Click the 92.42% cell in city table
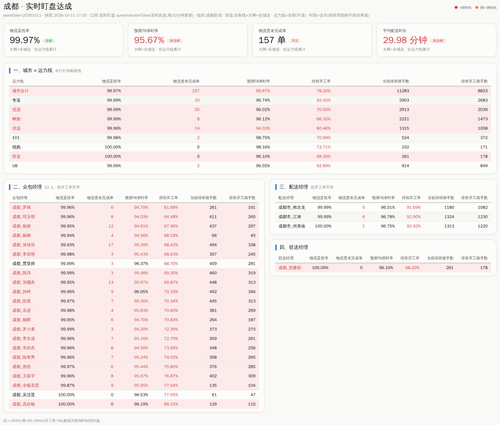Viewport: 500px width, 425px height. (x=323, y=100)
